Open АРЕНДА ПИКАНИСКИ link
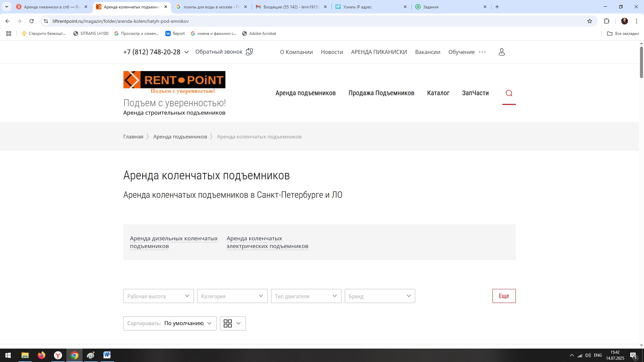 pos(379,52)
